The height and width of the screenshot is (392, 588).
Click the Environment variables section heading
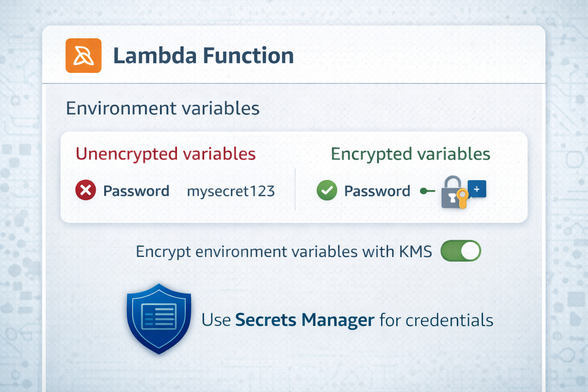click(163, 108)
